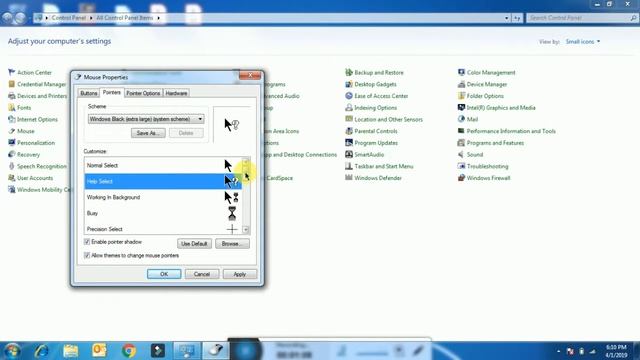
Task: Click the Browse button
Action: pos(232,244)
